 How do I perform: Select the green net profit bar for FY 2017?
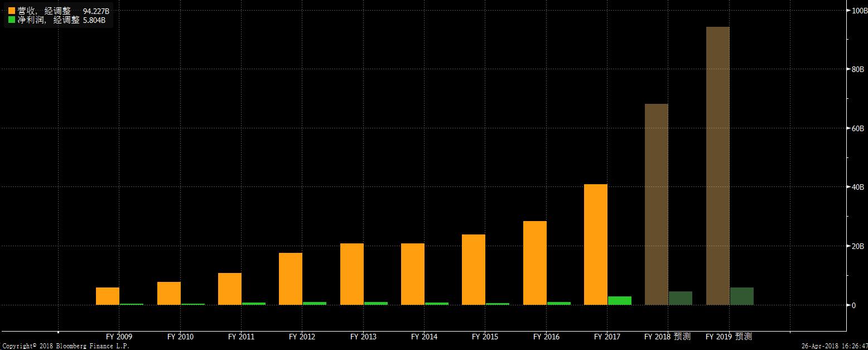(619, 300)
